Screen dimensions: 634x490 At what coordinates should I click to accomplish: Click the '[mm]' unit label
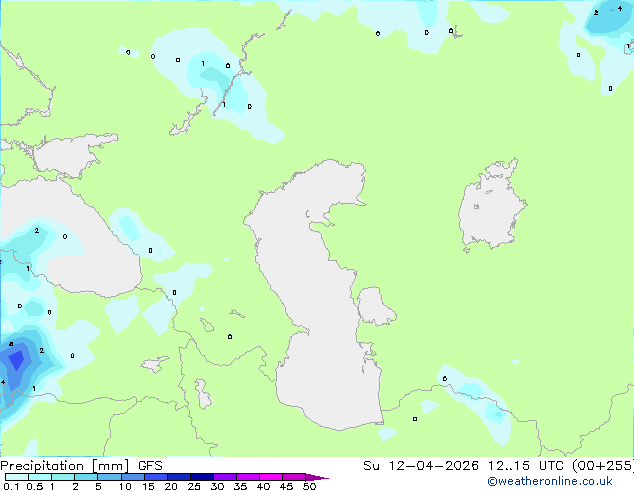tap(111, 466)
